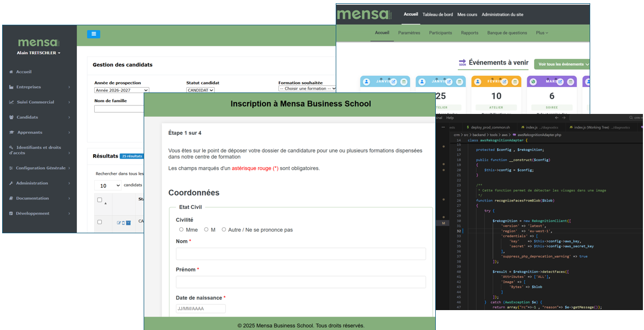Open Administration du site link
644x330 pixels.
502,15
